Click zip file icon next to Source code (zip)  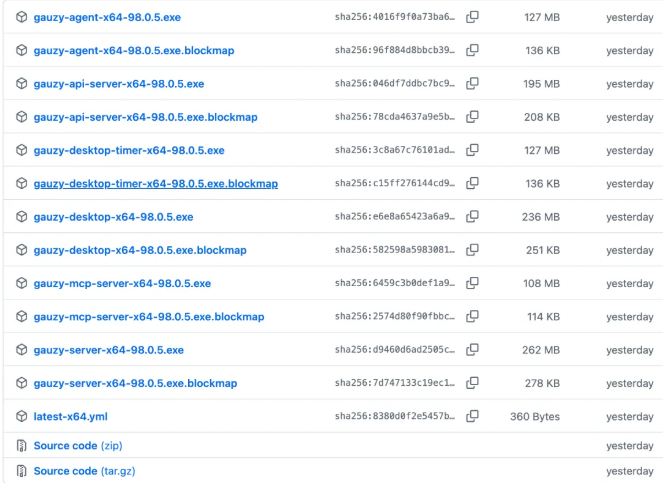pos(21,446)
